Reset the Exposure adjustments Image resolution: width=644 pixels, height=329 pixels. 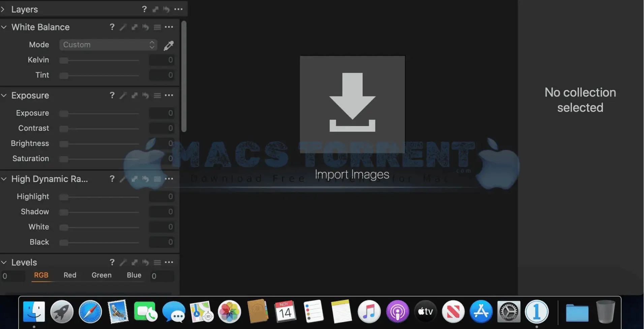click(146, 95)
